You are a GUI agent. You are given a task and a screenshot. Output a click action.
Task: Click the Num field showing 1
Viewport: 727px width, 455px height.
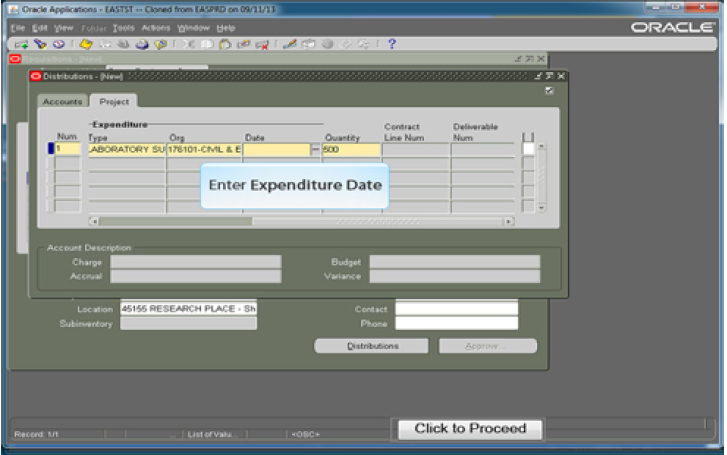tap(67, 149)
